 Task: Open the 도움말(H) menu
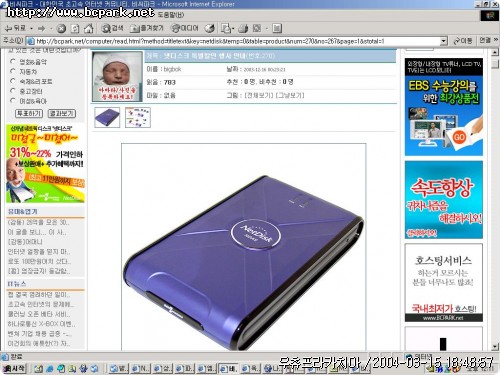(171, 15)
